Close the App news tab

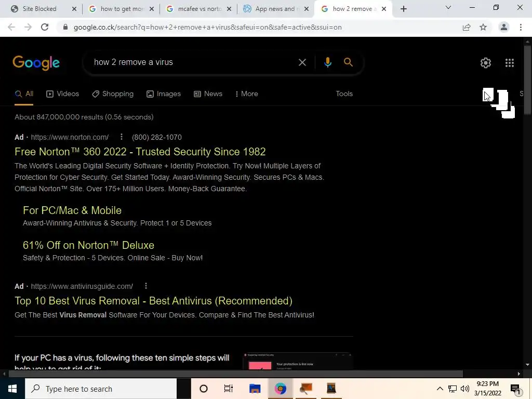coord(307,9)
